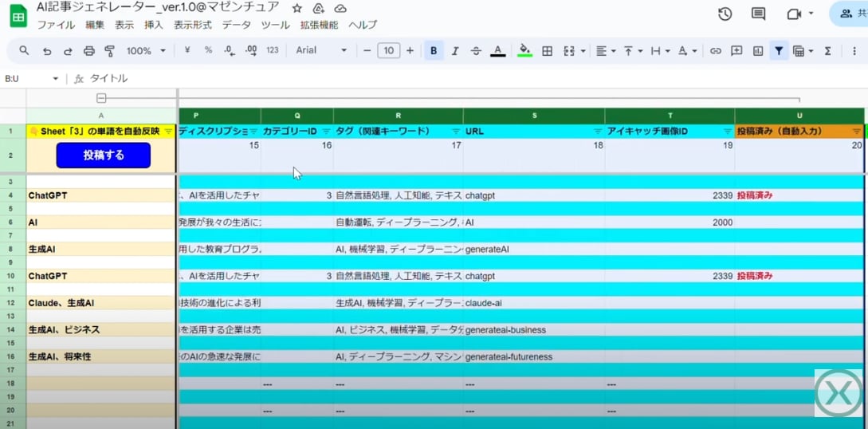Open the text color picker
868x429 pixels.
(x=497, y=51)
